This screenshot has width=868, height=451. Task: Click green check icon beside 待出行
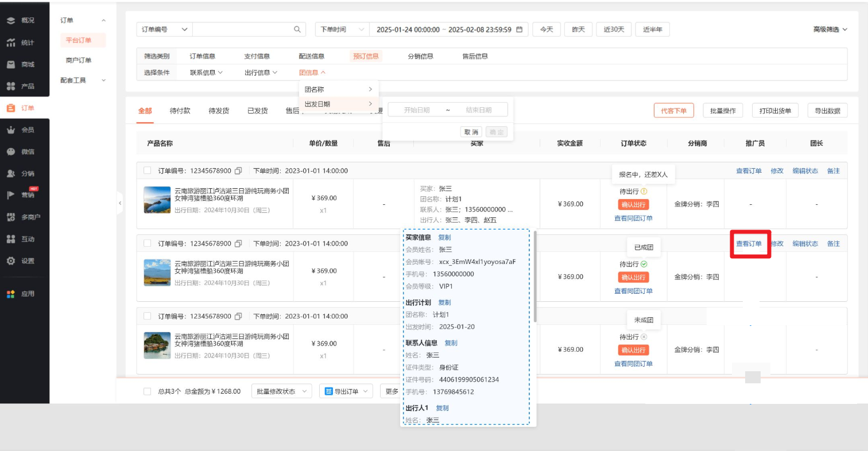coord(644,264)
